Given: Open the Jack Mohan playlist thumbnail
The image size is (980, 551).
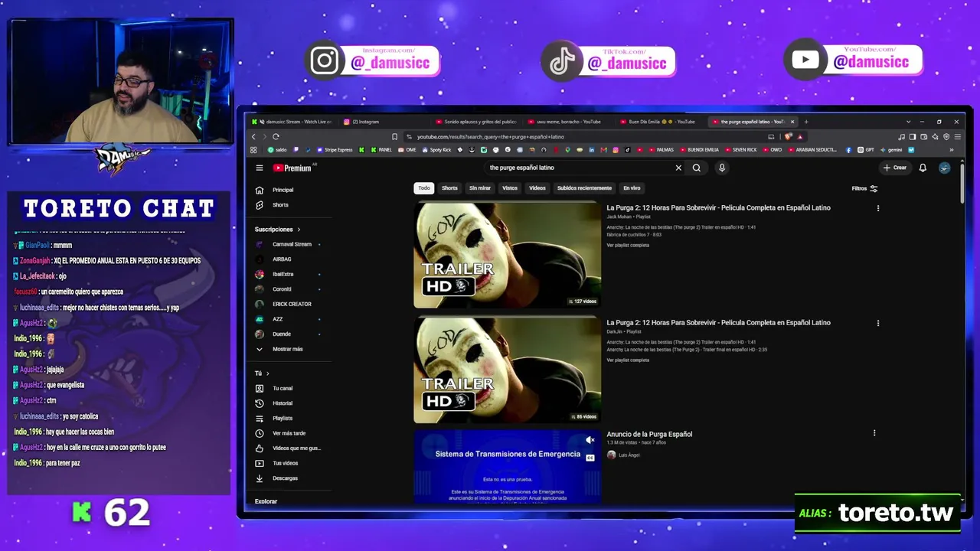Looking at the screenshot, I should [507, 255].
